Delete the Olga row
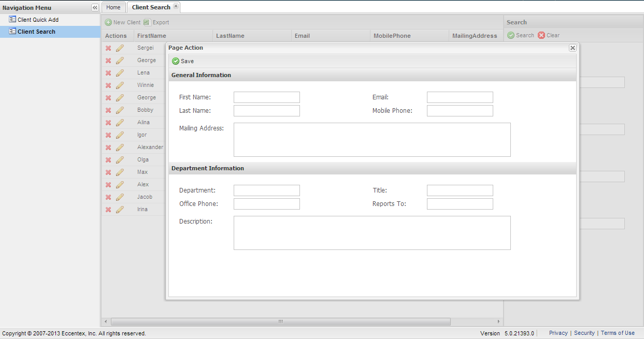 coord(108,160)
